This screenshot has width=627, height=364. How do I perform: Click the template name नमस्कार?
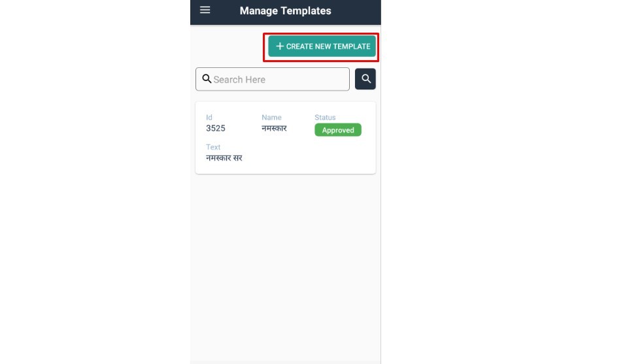click(274, 128)
